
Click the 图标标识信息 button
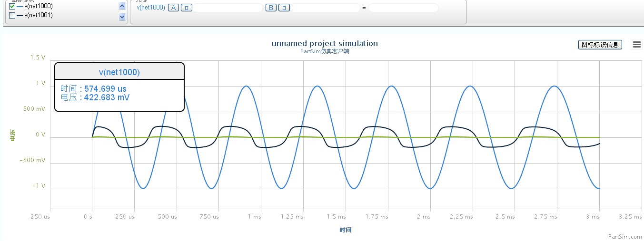[x=600, y=45]
